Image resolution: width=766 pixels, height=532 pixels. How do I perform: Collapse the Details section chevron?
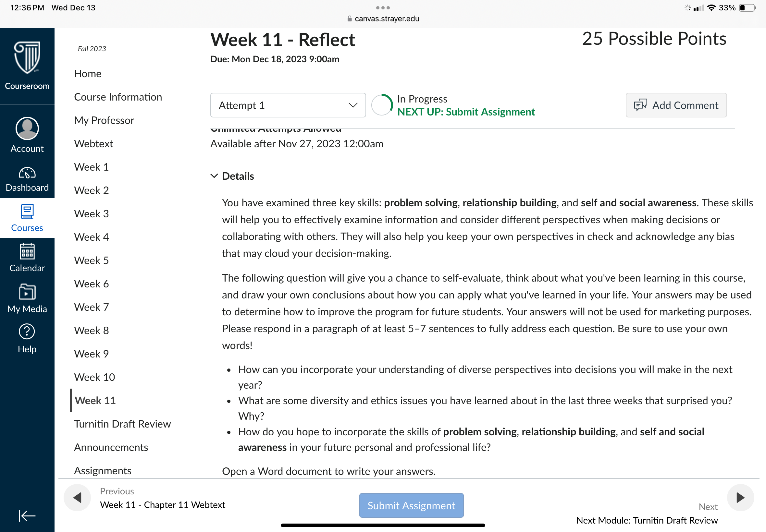214,176
